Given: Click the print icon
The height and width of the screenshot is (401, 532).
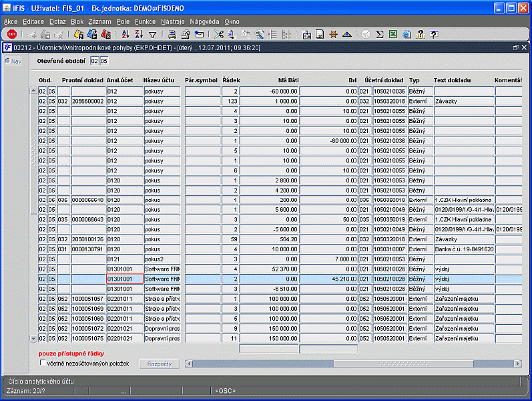Looking at the screenshot, I should [x=172, y=34].
